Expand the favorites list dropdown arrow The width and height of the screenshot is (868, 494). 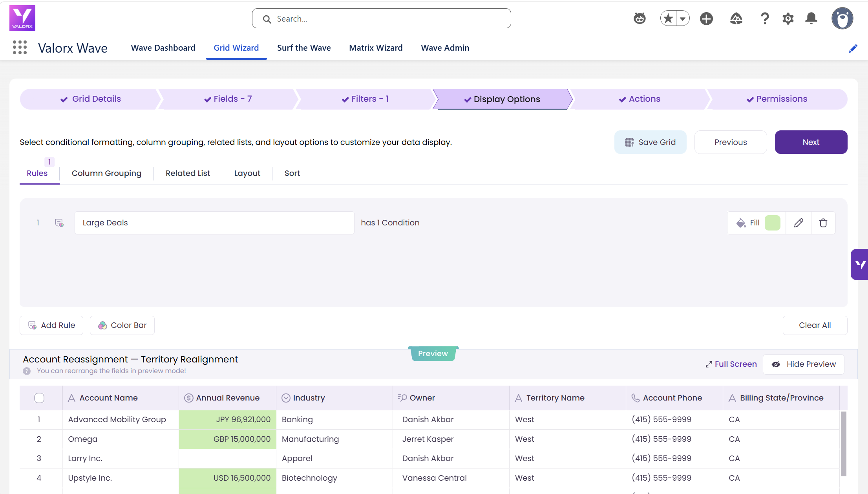coord(683,18)
